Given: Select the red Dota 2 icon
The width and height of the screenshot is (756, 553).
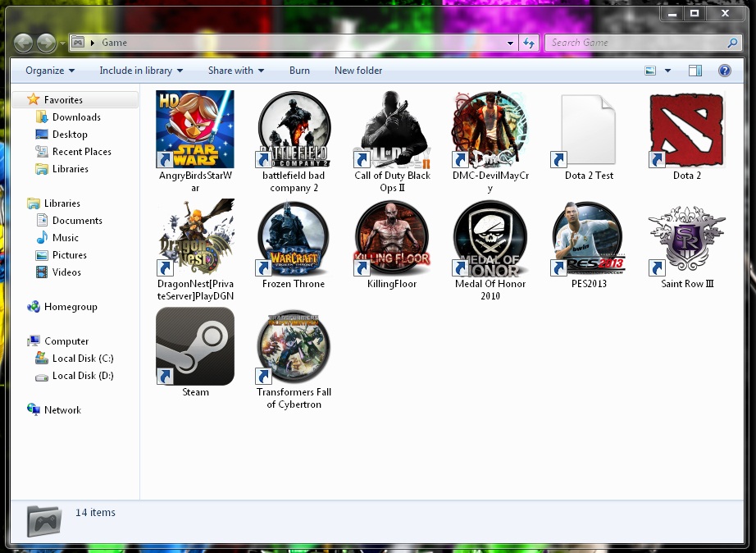Looking at the screenshot, I should click(687, 130).
